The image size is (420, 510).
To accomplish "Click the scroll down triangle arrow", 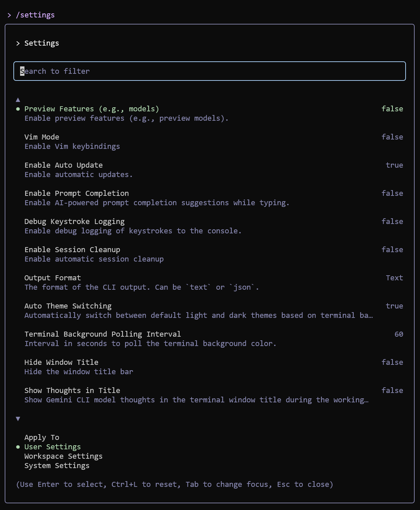I will click(x=18, y=419).
